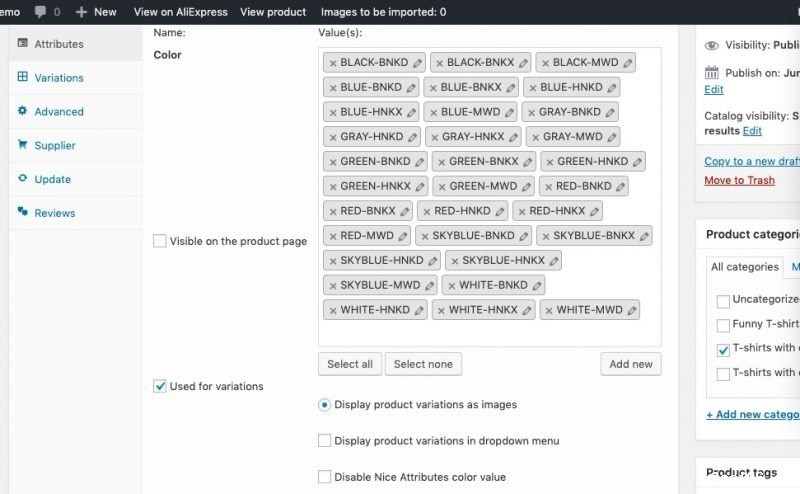Check Display product variations in dropdown menu
Image resolution: width=800 pixels, height=494 pixels.
tap(324, 441)
